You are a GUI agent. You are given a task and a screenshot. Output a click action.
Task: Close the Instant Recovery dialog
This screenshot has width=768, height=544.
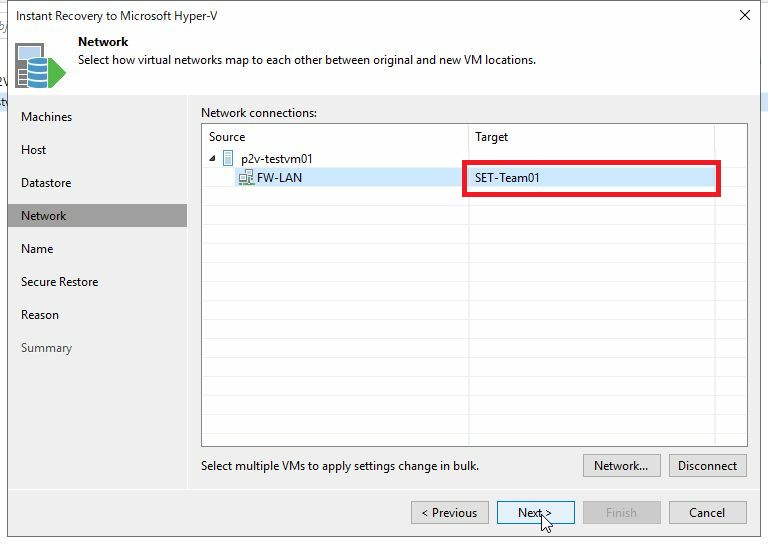point(744,15)
